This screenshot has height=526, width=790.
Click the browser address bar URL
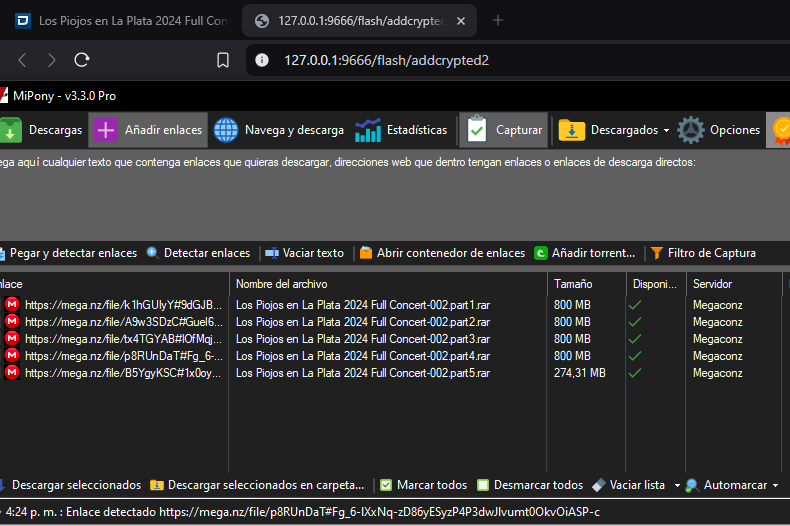coord(386,60)
